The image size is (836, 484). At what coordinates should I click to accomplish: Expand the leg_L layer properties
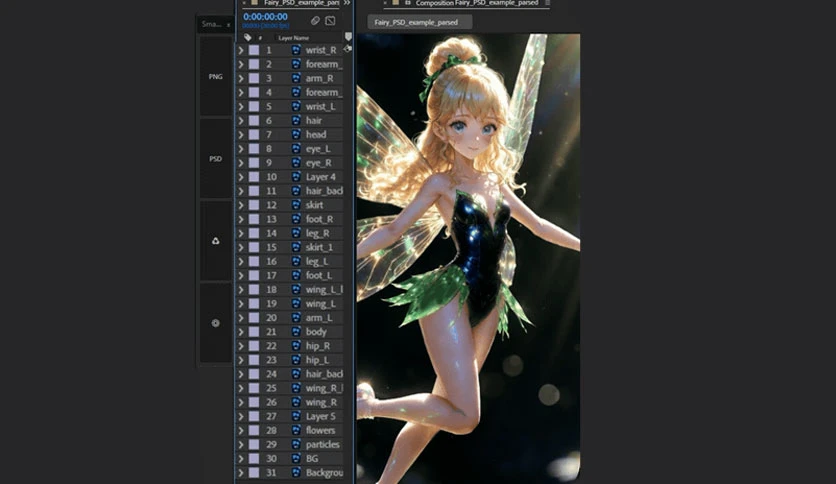[x=240, y=261]
